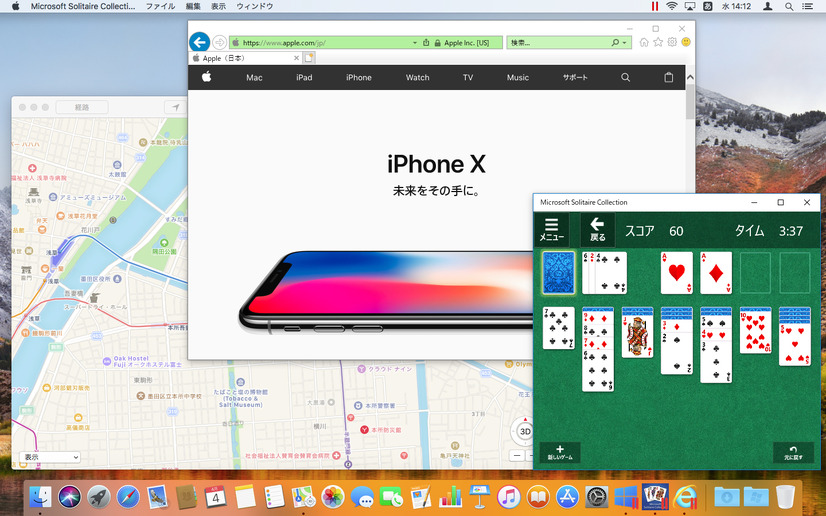
Task: Open Finder from the Dock
Action: coord(40,497)
